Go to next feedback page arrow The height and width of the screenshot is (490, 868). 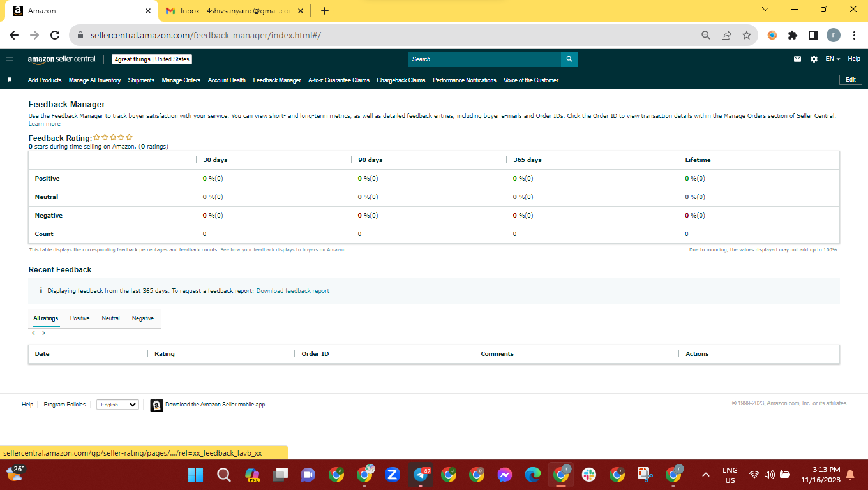coord(43,333)
